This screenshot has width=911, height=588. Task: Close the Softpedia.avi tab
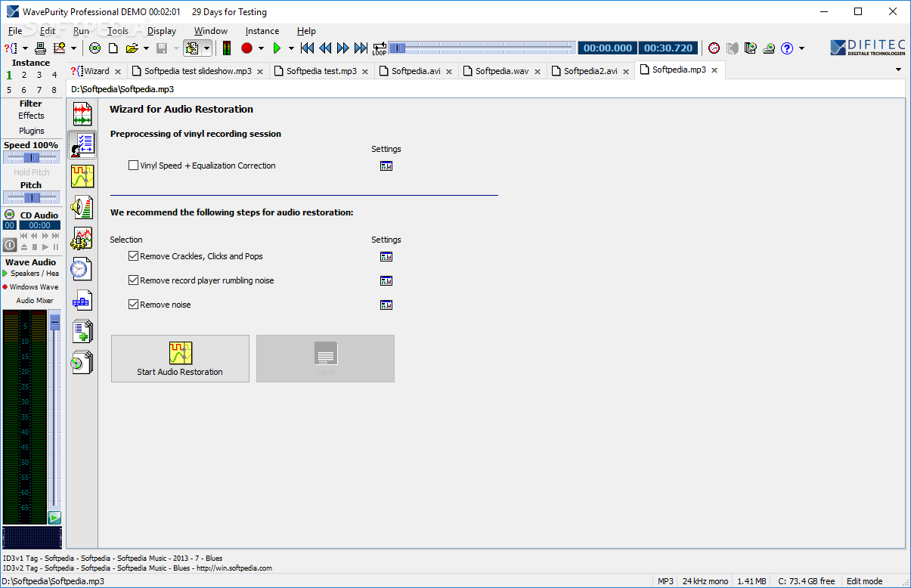tap(449, 72)
